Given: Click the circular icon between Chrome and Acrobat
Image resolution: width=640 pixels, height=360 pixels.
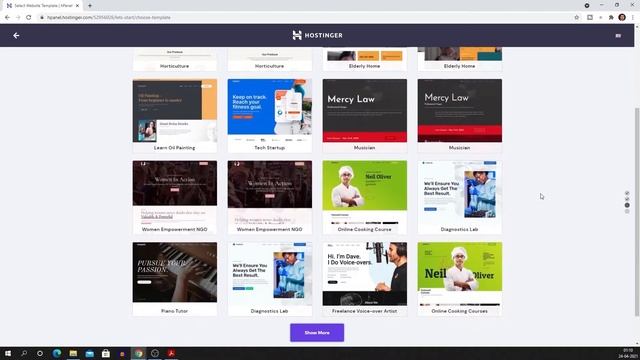Looking at the screenshot, I should point(155,353).
